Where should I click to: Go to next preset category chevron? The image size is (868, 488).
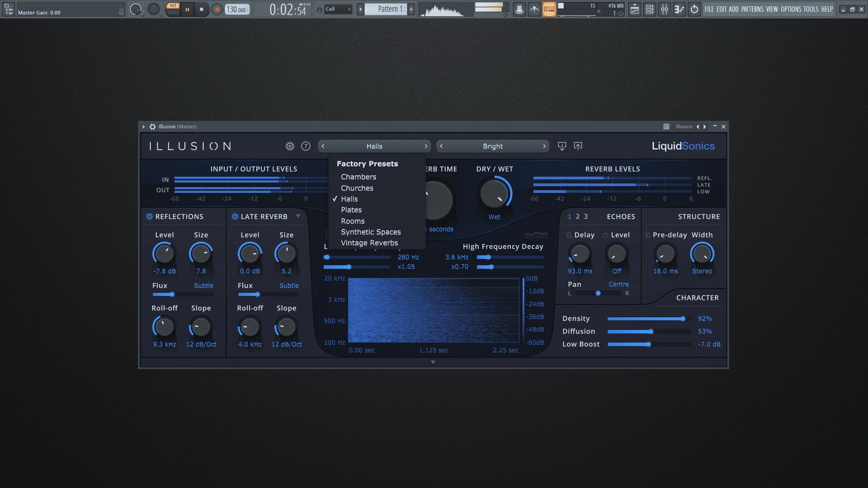(x=426, y=146)
